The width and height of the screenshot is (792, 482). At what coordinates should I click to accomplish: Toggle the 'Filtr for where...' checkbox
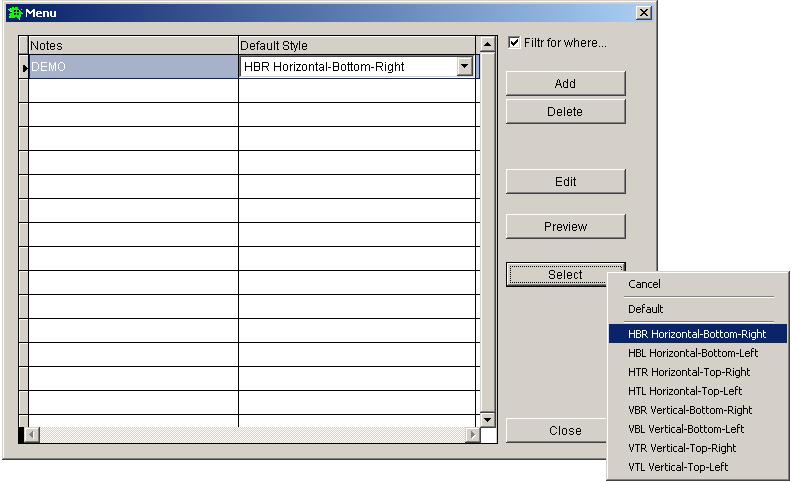click(514, 43)
